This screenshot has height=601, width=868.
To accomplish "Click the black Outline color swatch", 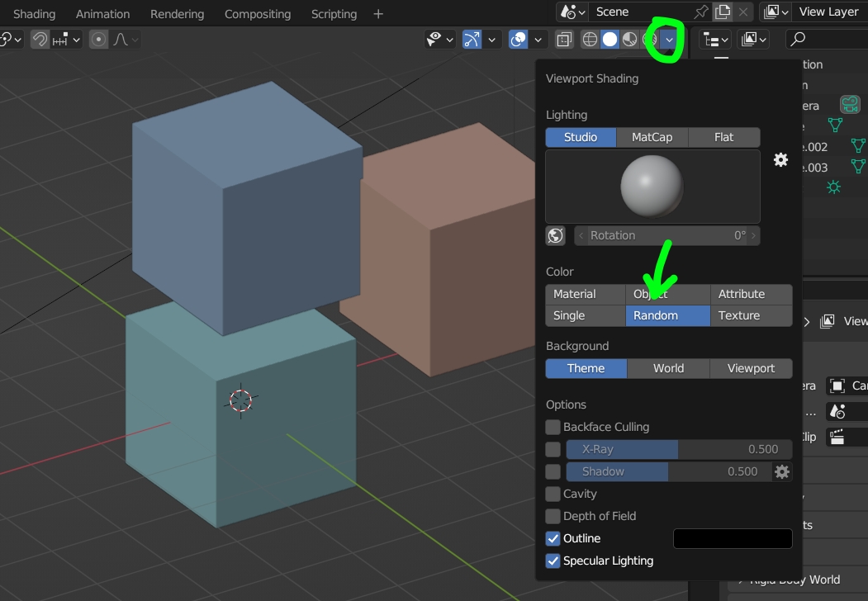I will (x=732, y=538).
